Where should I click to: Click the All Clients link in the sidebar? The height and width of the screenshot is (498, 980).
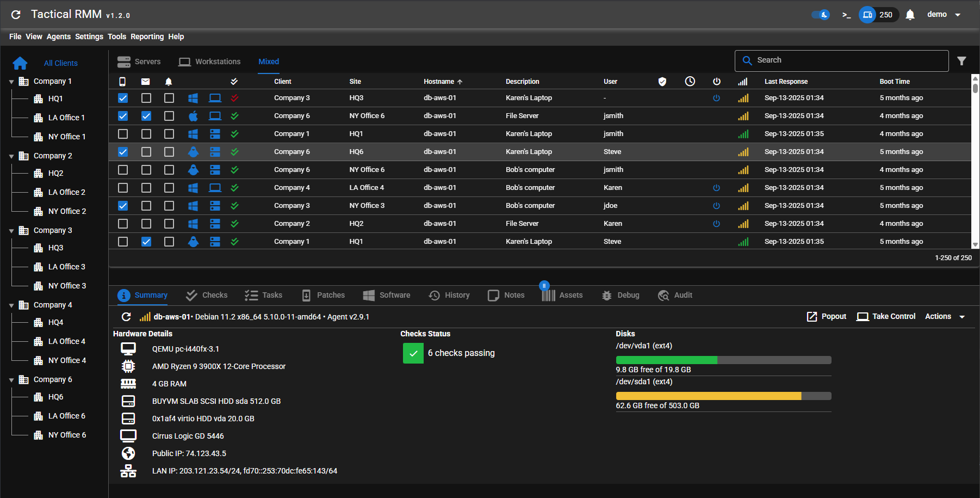(60, 63)
